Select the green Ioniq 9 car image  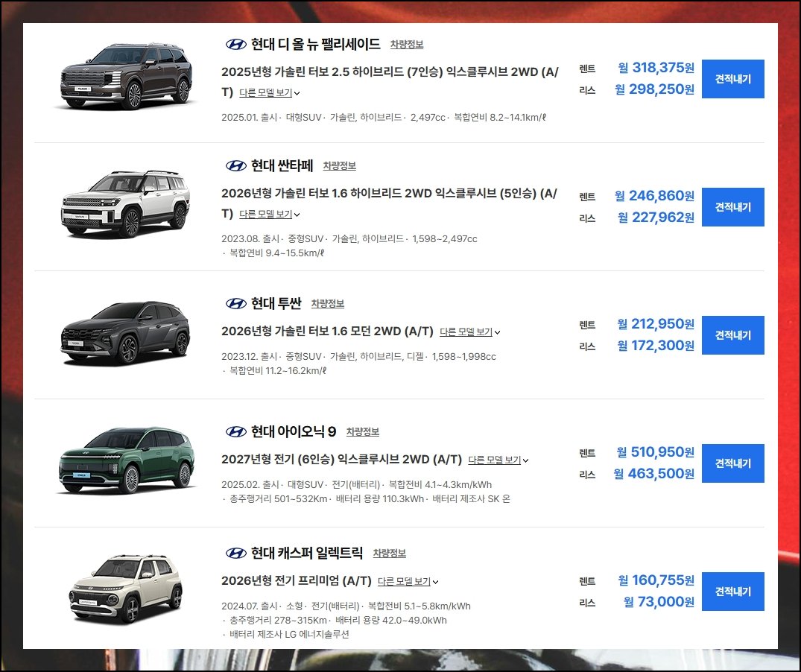pyautogui.click(x=126, y=460)
